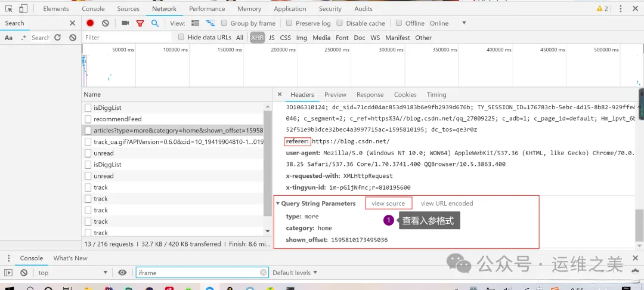The width and height of the screenshot is (644, 290).
Task: Click the record network log button
Action: point(90,23)
